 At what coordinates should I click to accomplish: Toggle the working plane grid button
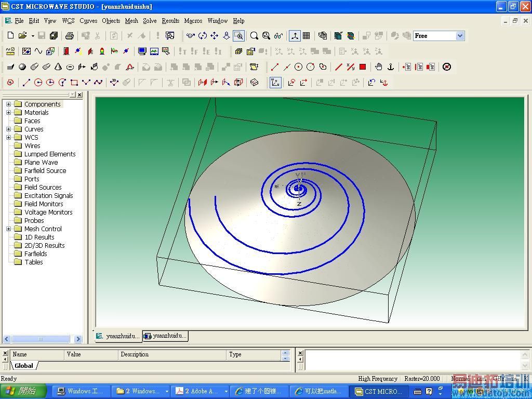[307, 35]
